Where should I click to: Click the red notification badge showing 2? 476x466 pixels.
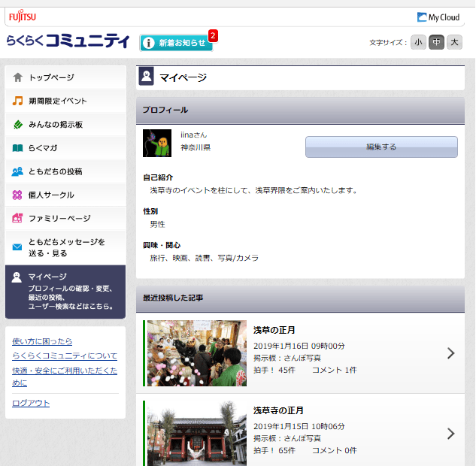pyautogui.click(x=213, y=36)
